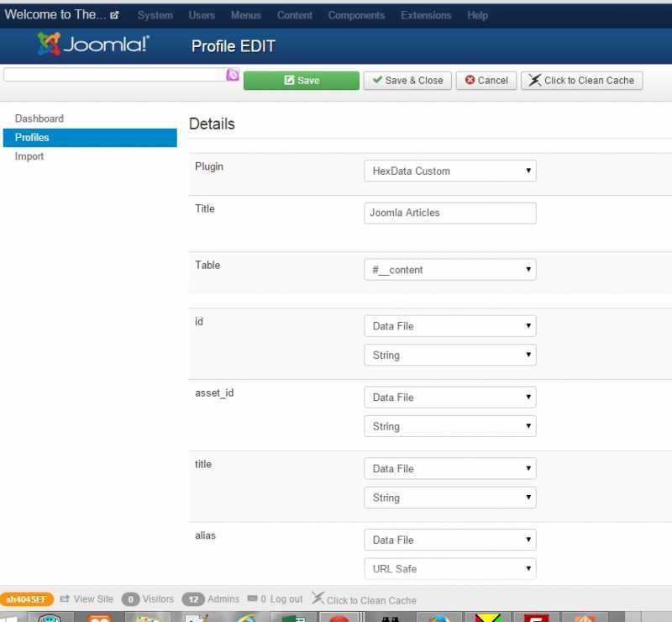Open the Help menu

coord(477,15)
